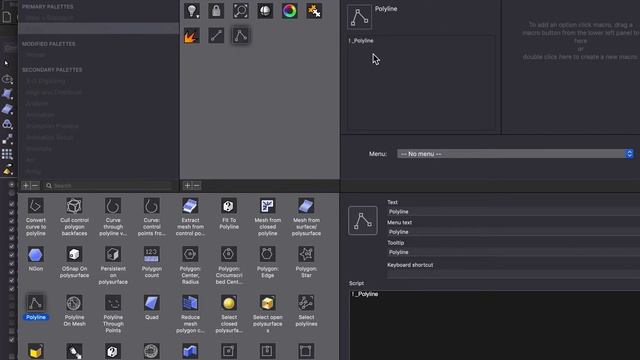Click the PRIMARY PALETTES section header
The image size is (640, 360).
point(48,7)
